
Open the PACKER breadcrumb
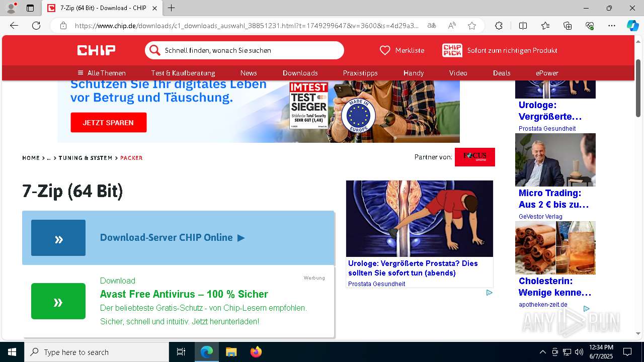click(131, 158)
